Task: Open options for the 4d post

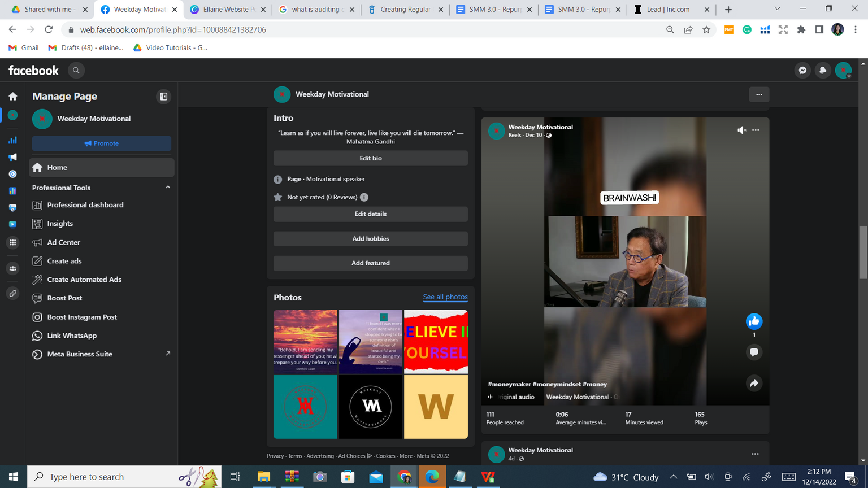Action: point(755,454)
